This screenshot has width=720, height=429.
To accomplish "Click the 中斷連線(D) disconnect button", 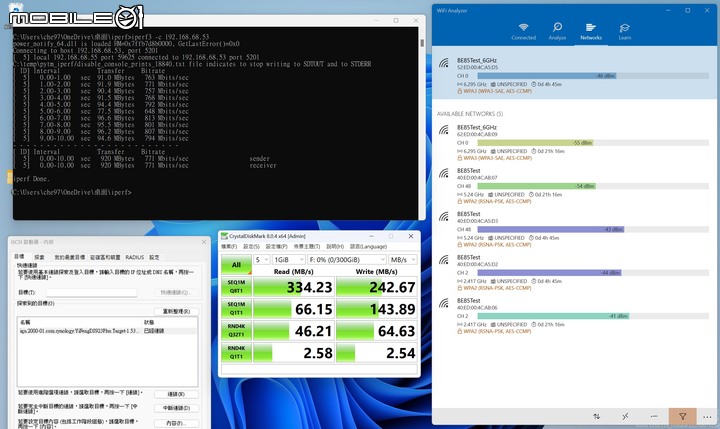I will coord(176,408).
